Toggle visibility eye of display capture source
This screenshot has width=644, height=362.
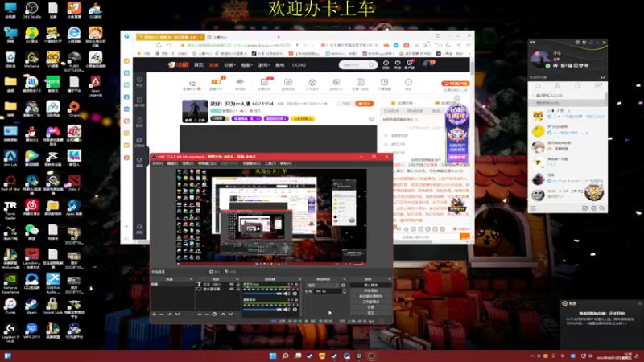[x=232, y=289]
